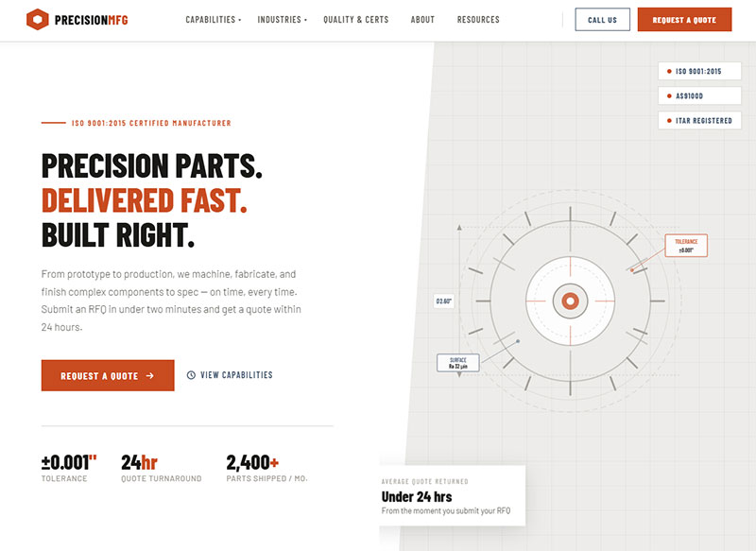
Task: Click the hexagon PrecisionMFG logo icon
Action: pyautogui.click(x=37, y=19)
